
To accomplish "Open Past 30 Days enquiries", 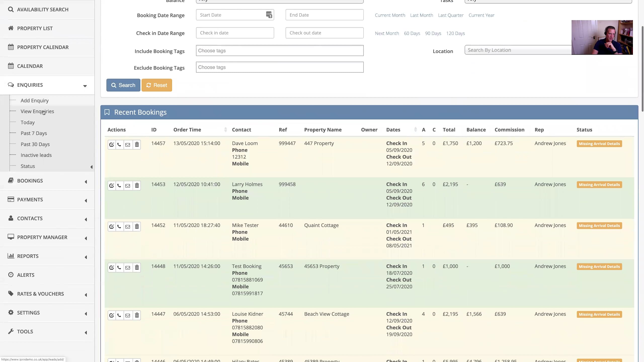I will tap(35, 144).
